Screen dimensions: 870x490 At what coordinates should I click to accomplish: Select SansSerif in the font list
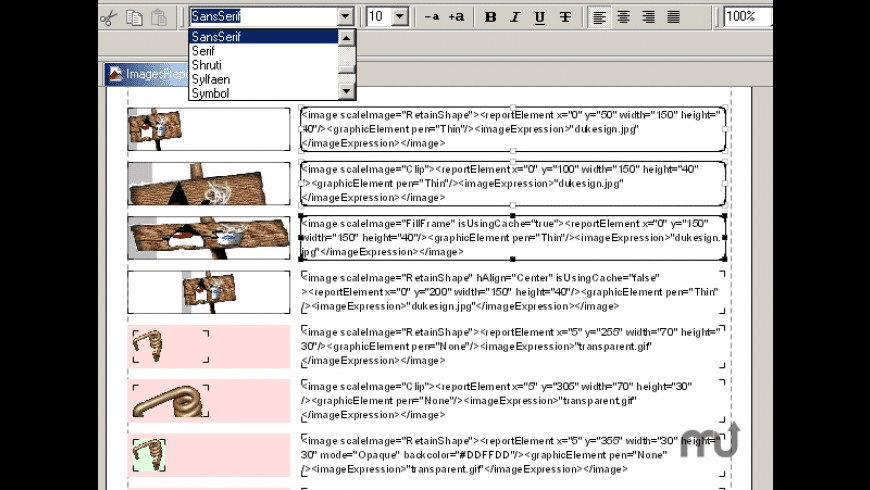(264, 37)
